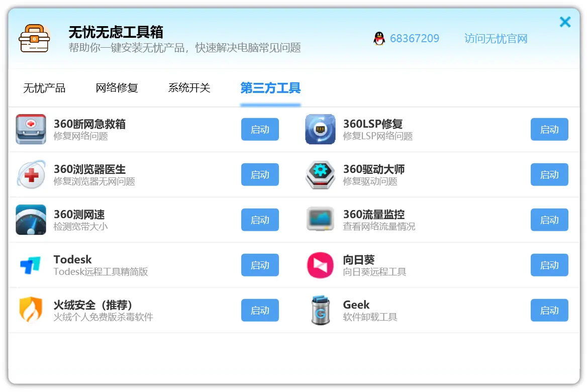Click the description 修复浏览器无网问题
The image size is (588, 392).
(x=94, y=181)
